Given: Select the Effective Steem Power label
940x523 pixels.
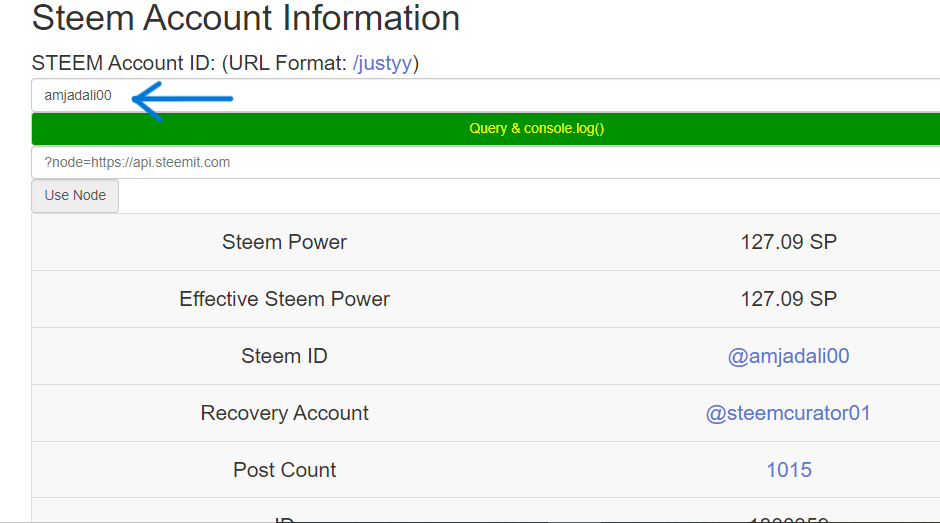Looking at the screenshot, I should pos(284,299).
